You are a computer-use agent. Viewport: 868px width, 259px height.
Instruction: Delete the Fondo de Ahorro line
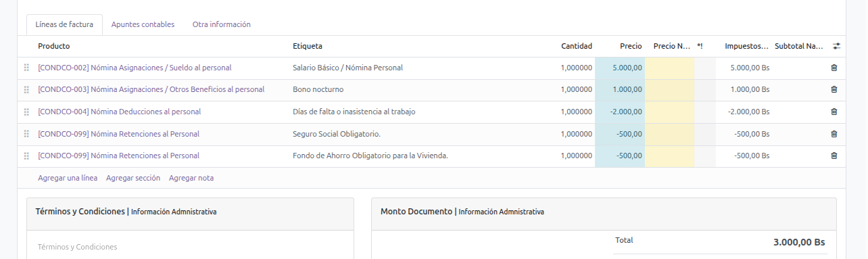coord(834,156)
